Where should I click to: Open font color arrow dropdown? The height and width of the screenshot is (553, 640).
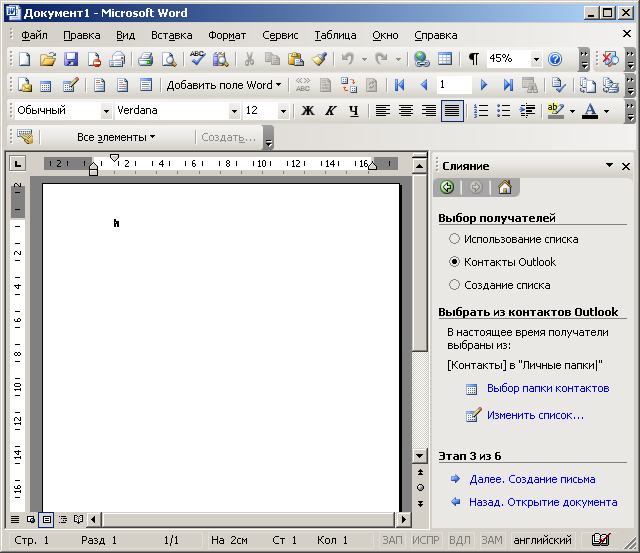click(606, 111)
